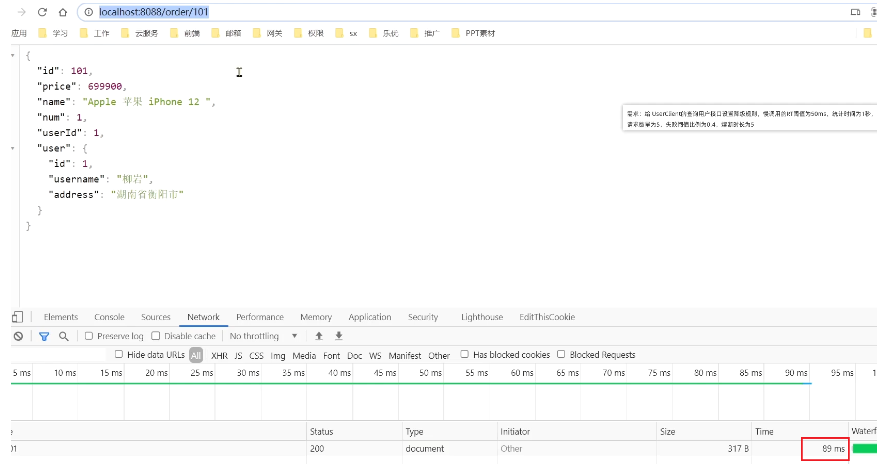Collapse the root JSON object arrow
Screen dimensions: 892x473
click(x=14, y=55)
